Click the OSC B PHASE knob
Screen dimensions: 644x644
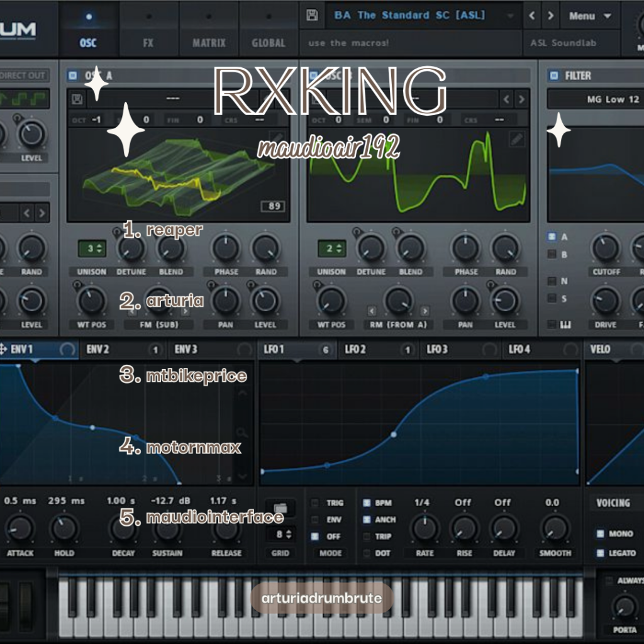coord(465,248)
